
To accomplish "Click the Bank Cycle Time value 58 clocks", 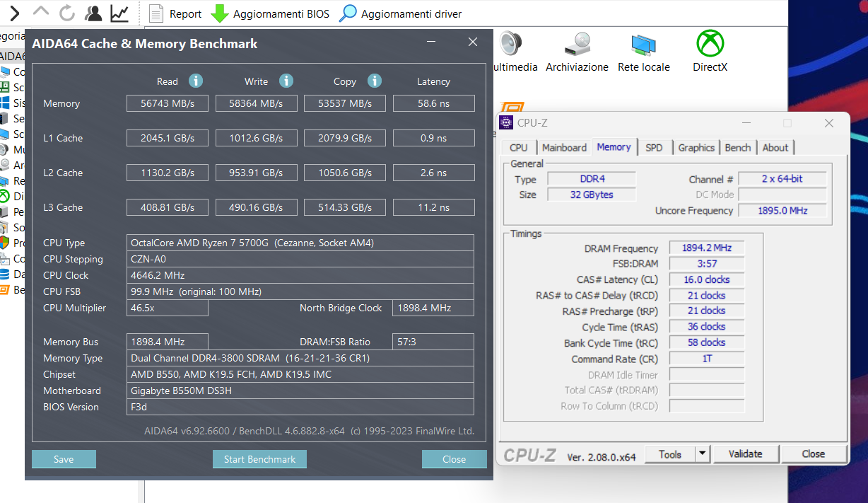I will point(707,342).
